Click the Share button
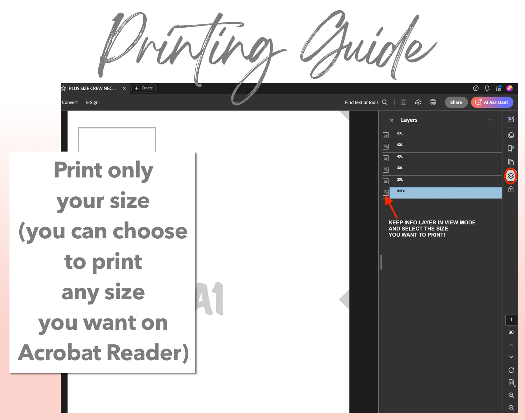This screenshot has width=525, height=420. [x=456, y=102]
